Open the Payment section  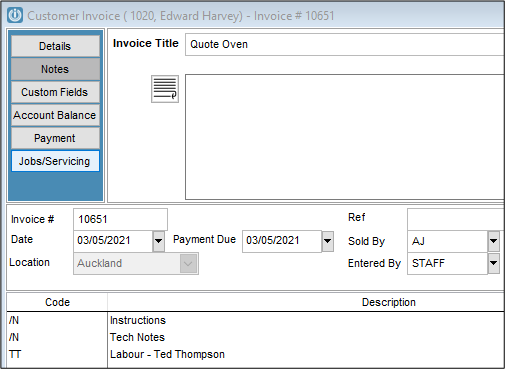pos(55,138)
